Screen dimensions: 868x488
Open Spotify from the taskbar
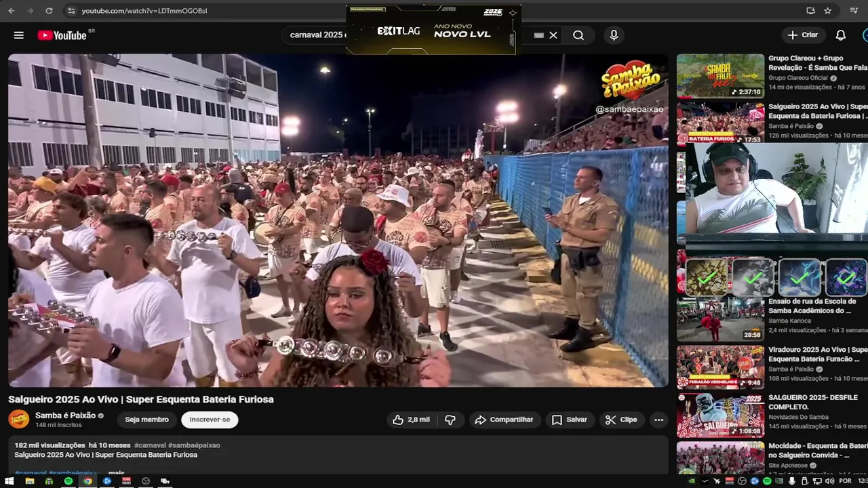[x=68, y=481]
